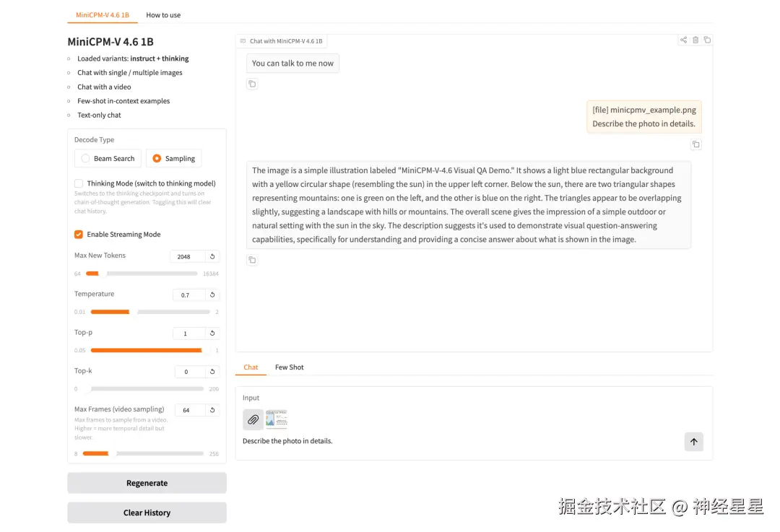
Task: Edit the Temperature value 0.7
Action: pos(189,295)
